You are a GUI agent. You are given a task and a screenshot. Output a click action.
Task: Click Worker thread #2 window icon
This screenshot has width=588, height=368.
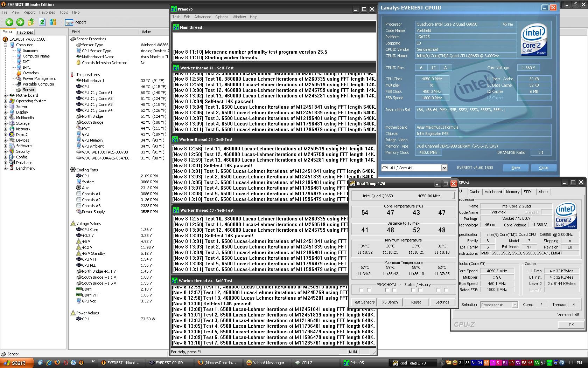(x=175, y=139)
